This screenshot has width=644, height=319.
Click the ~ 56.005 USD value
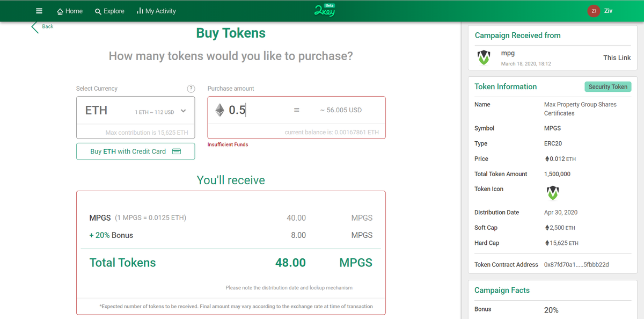(341, 110)
